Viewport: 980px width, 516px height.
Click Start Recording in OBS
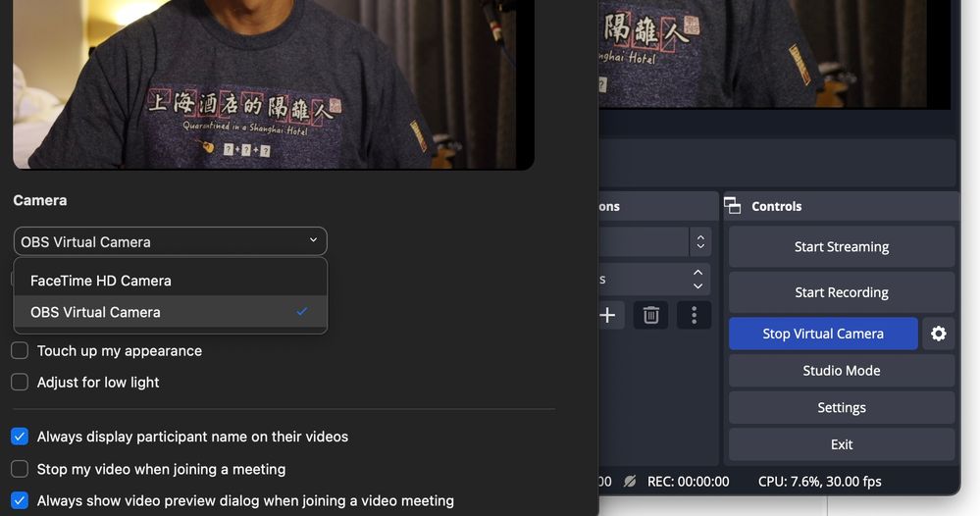[x=842, y=292]
